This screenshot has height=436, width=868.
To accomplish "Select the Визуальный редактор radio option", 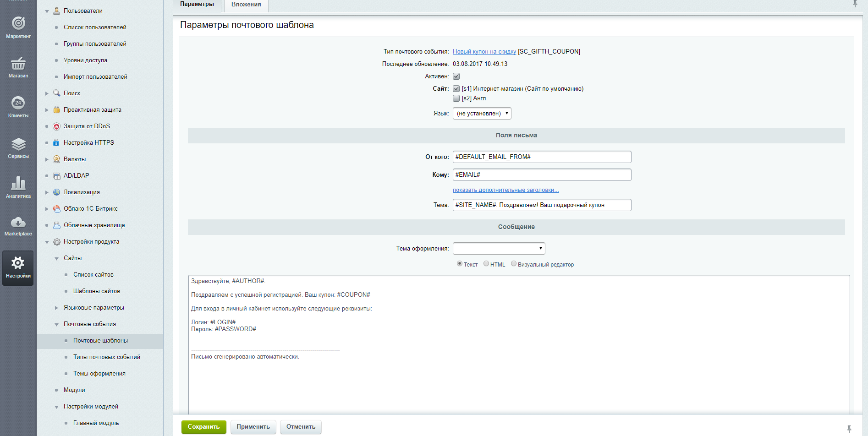I will 514,264.
